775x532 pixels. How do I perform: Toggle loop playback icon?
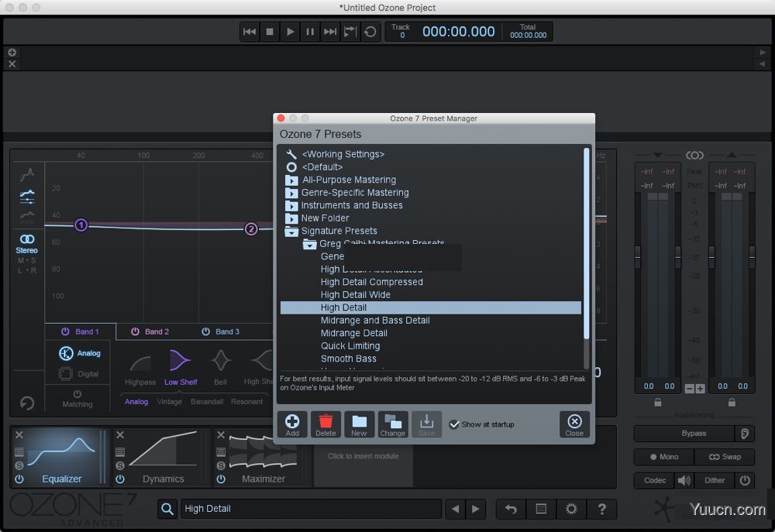(x=370, y=32)
